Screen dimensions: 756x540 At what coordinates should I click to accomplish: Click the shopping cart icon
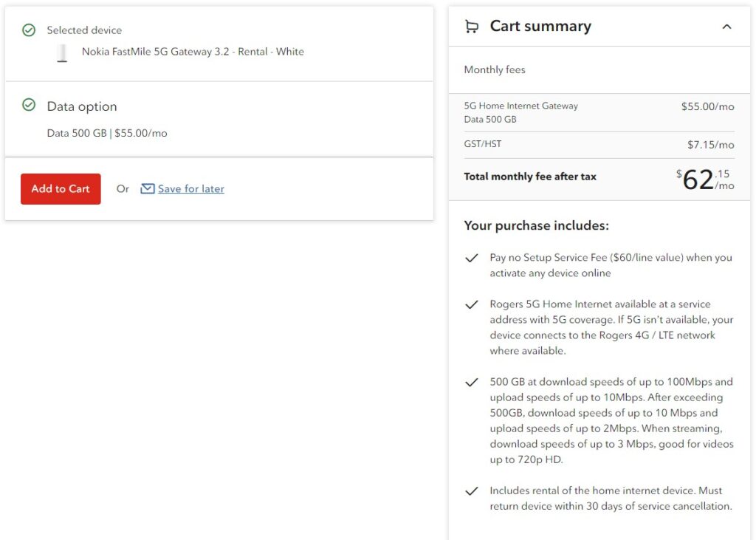click(471, 27)
